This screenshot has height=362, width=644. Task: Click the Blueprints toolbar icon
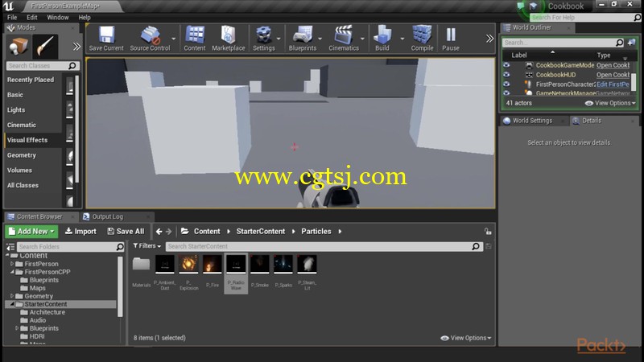[x=303, y=38]
